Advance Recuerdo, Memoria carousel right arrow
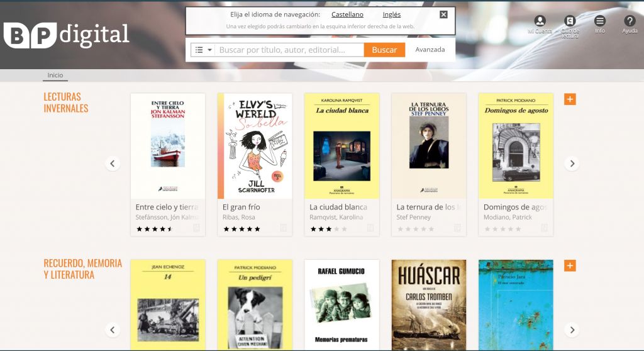Viewport: 644px width, 351px height. point(572,330)
